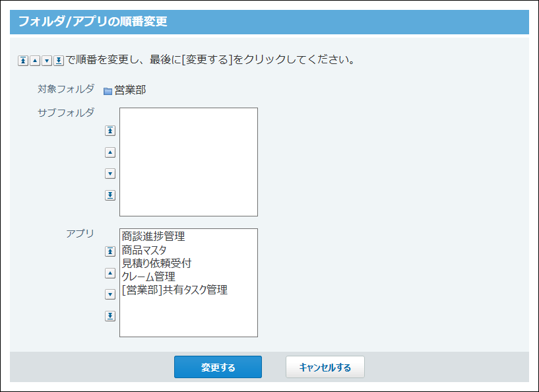Select 見積り依頼受付 in the app list
The image size is (539, 392).
[189, 263]
